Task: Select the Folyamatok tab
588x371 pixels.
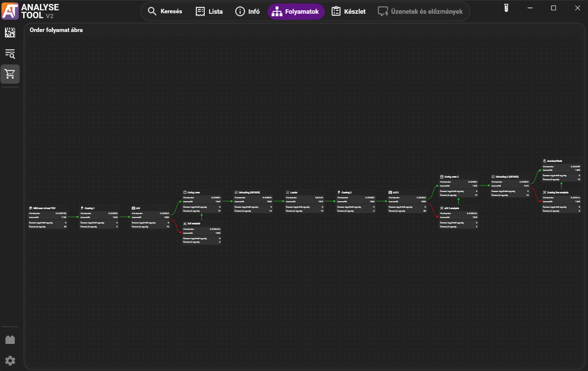Action: tap(296, 11)
